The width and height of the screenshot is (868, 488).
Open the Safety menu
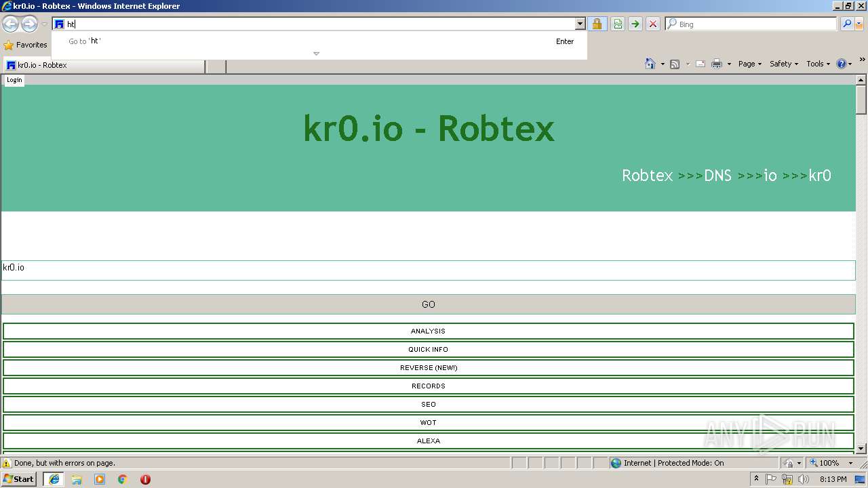point(784,64)
